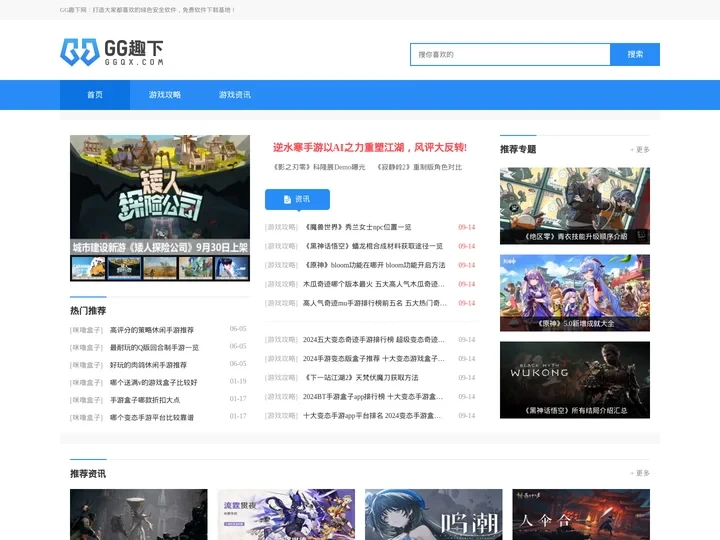Image resolution: width=720 pixels, height=540 pixels.
Task: Open 《绝区零》青衣技能升级顺序介绍 topic card
Action: click(575, 206)
